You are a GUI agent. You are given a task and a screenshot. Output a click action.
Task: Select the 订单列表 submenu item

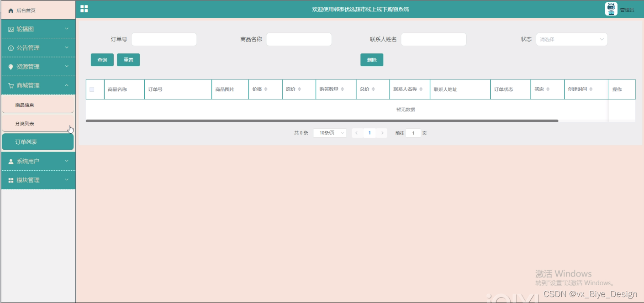tap(38, 142)
